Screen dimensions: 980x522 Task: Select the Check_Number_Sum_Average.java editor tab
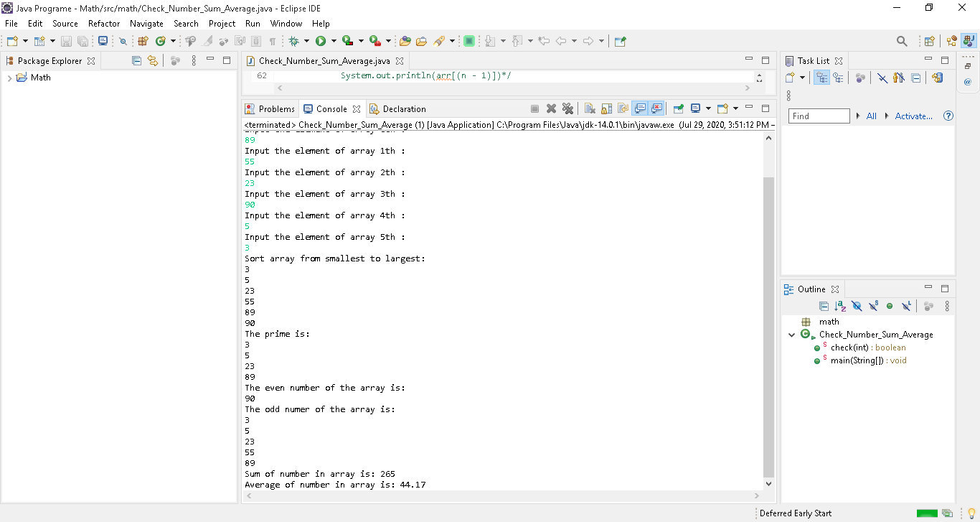coord(324,60)
